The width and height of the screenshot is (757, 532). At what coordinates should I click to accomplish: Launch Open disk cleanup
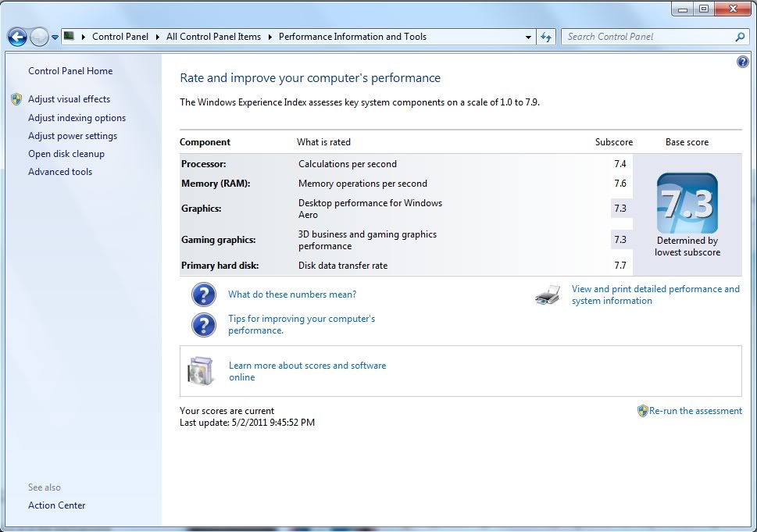tap(66, 154)
